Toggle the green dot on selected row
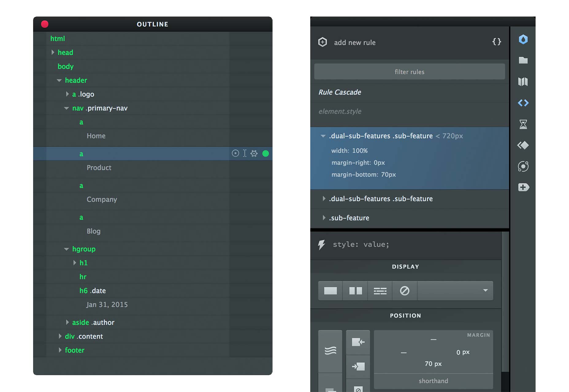Viewport: 569px width, 392px height. pyautogui.click(x=265, y=153)
